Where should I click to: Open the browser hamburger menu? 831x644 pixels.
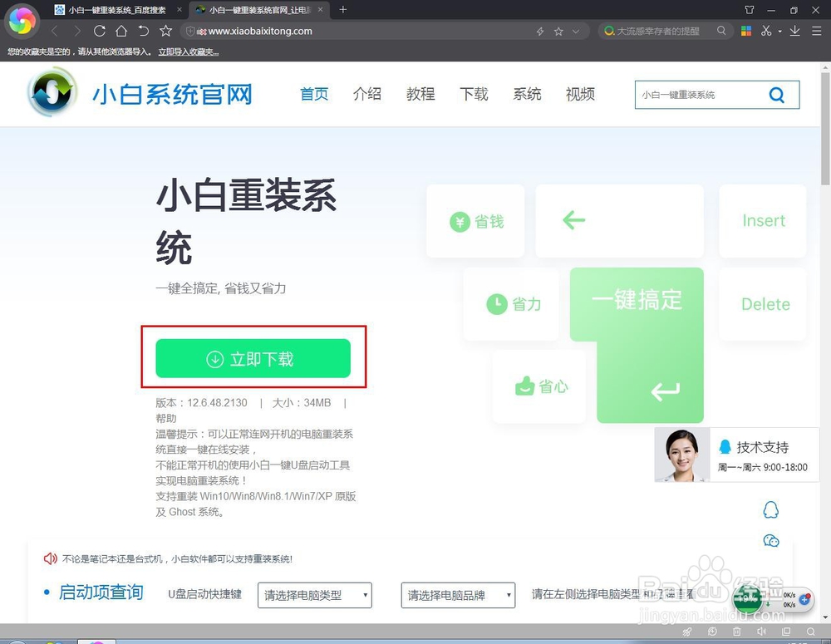pyautogui.click(x=817, y=31)
